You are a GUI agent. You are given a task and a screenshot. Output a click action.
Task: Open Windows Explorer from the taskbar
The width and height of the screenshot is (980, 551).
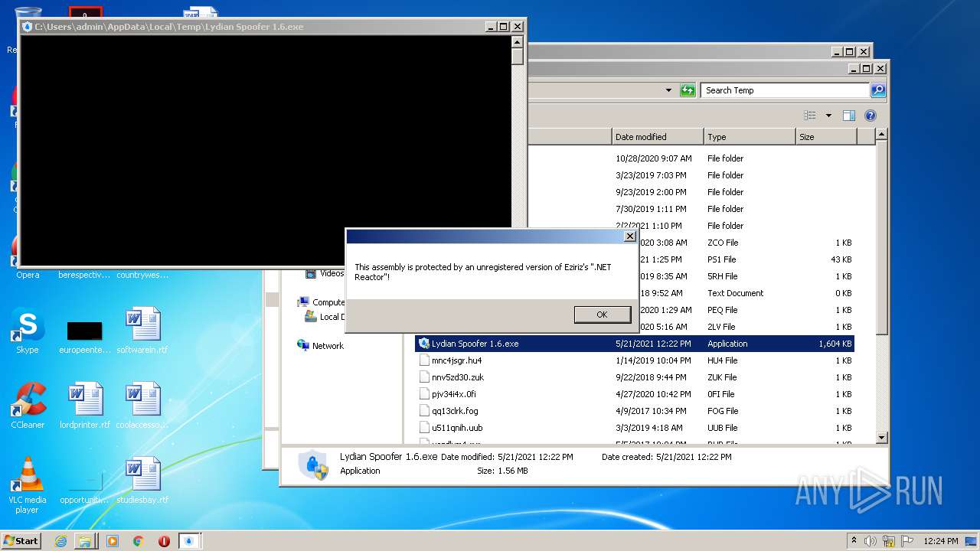coord(85,541)
